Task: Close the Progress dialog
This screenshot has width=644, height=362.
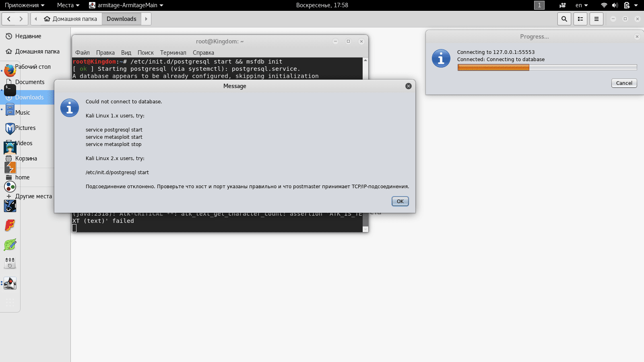Action: click(x=637, y=37)
